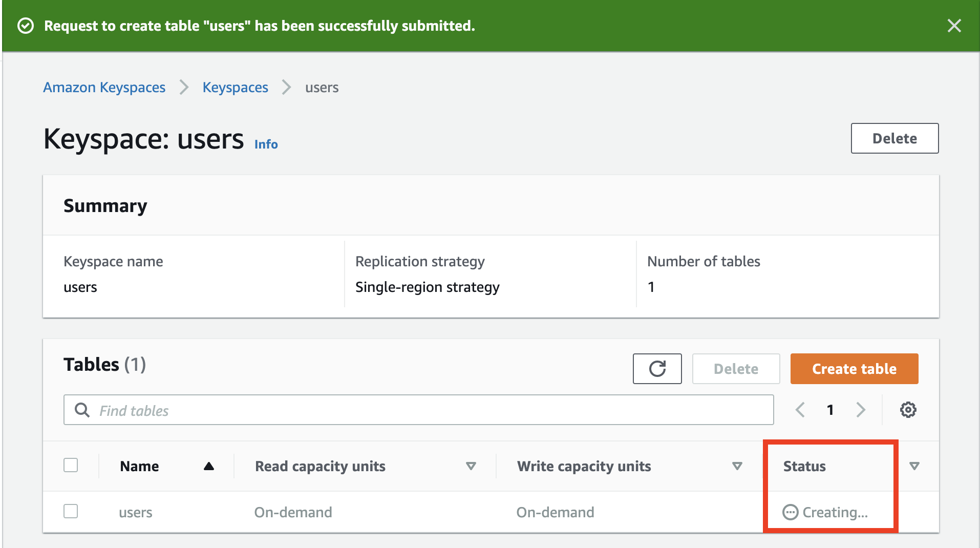Click the Read capacity units header
This screenshot has height=548, width=980.
click(x=321, y=466)
